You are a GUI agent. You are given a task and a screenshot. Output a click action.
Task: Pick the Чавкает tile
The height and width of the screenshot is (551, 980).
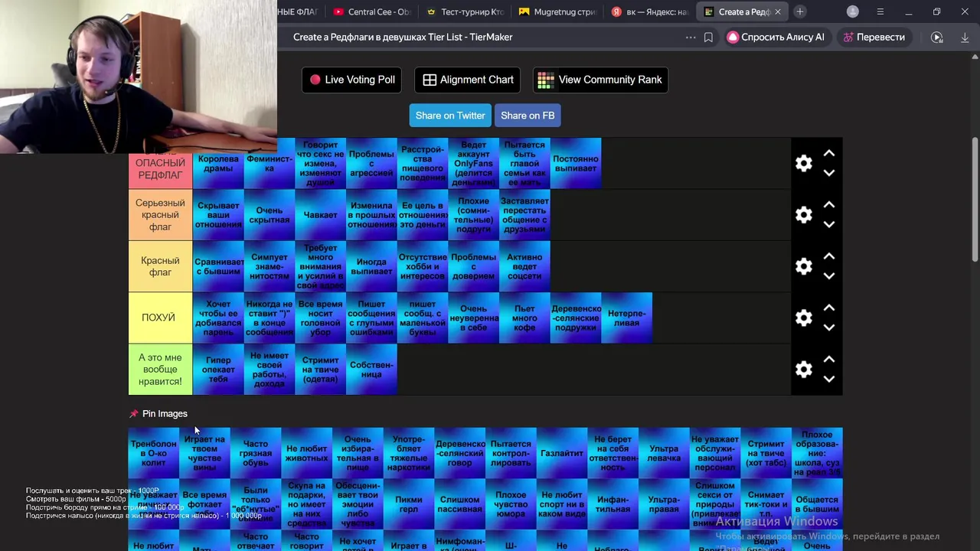320,215
